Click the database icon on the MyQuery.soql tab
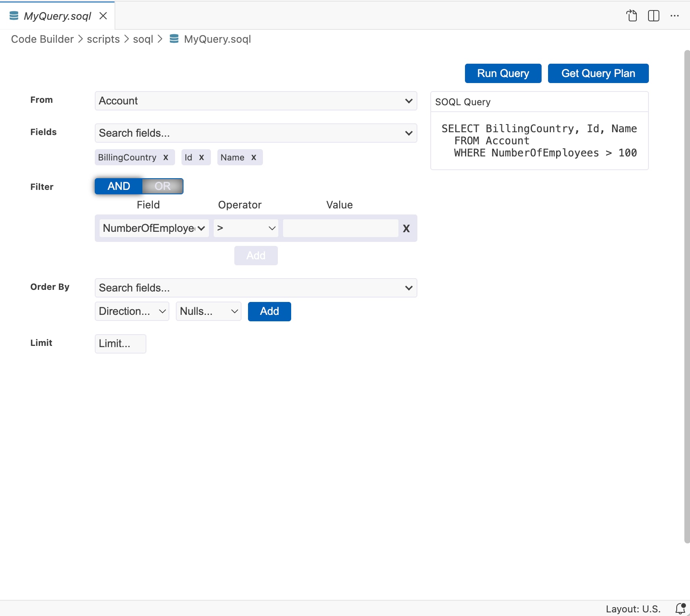Image resolution: width=690 pixels, height=616 pixels. point(14,15)
